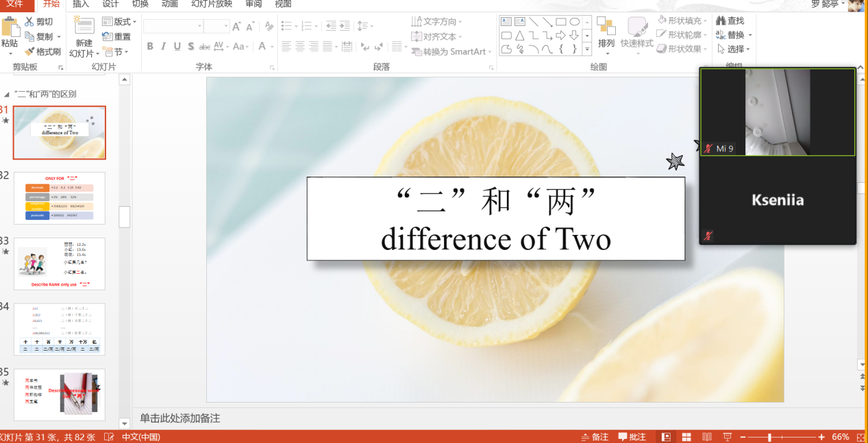Click the Paste (粘贴) clipboard icon
The width and height of the screenshot is (868, 443).
pyautogui.click(x=10, y=28)
